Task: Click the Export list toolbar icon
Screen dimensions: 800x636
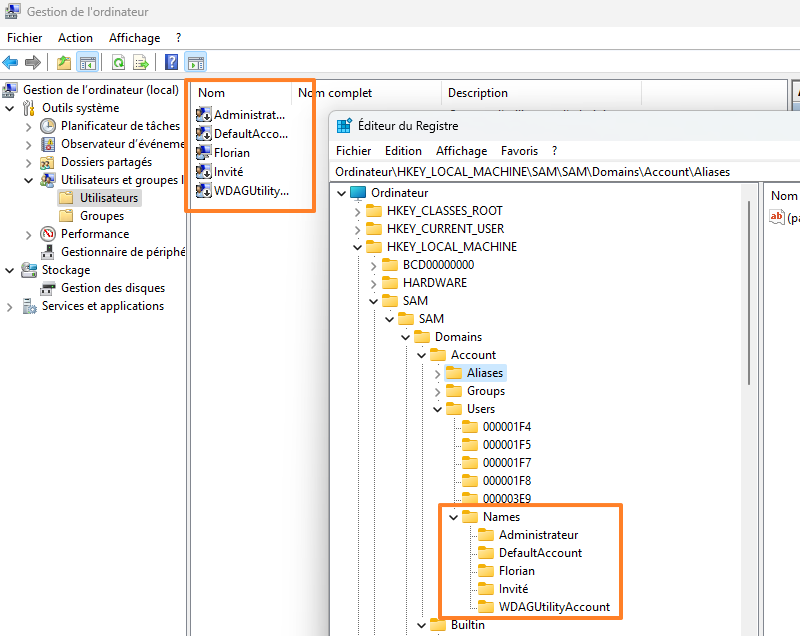Action: [x=141, y=62]
